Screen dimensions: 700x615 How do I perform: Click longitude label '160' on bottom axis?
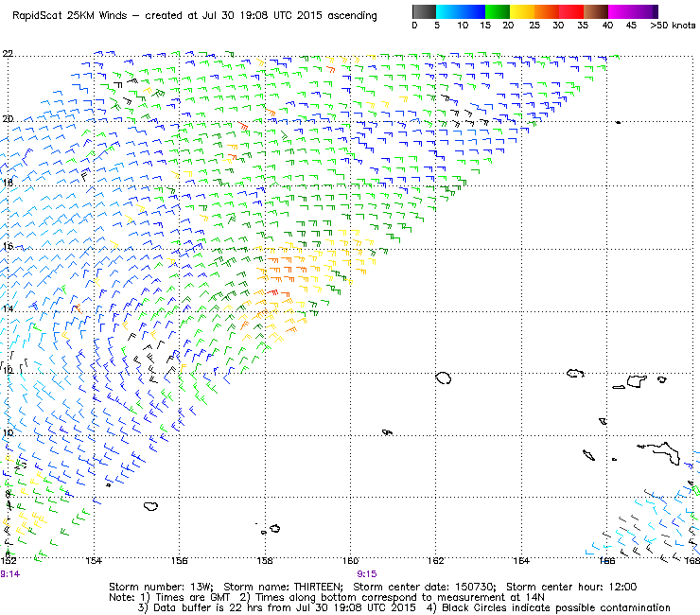coord(350,560)
